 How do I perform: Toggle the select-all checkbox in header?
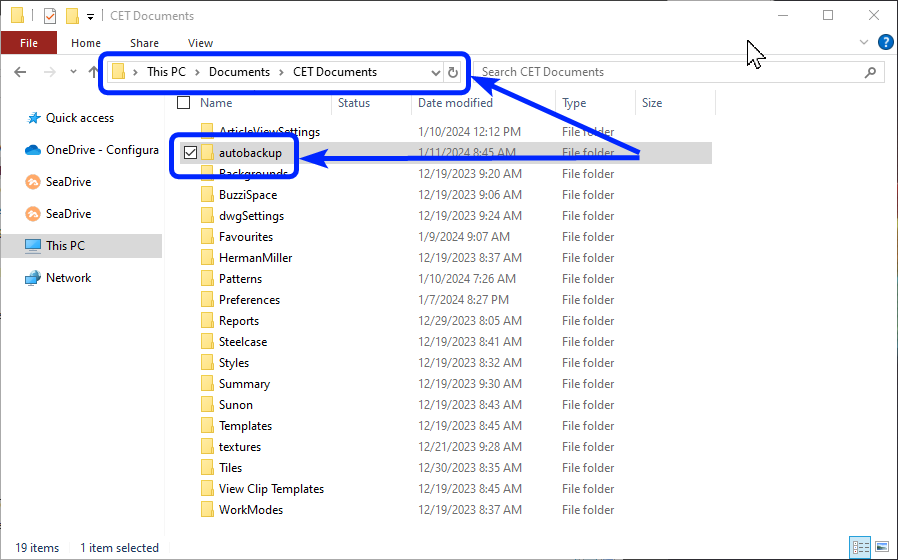[x=183, y=102]
